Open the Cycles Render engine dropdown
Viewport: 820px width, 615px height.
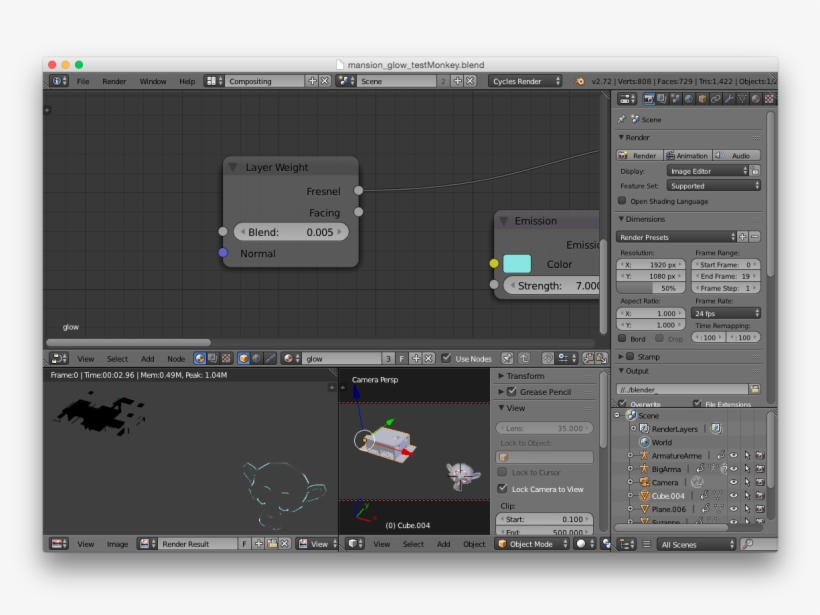pyautogui.click(x=522, y=81)
